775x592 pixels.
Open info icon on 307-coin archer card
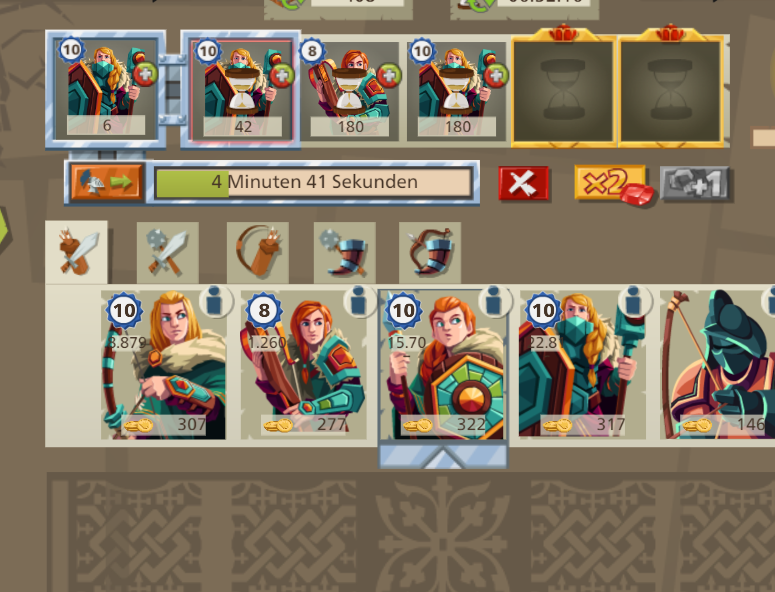click(215, 301)
